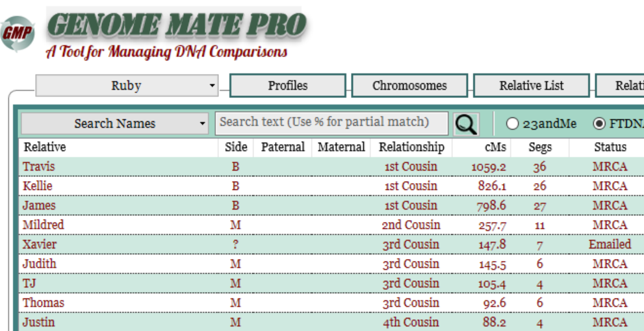
Task: Select the FTDNA radio button
Action: pos(599,123)
